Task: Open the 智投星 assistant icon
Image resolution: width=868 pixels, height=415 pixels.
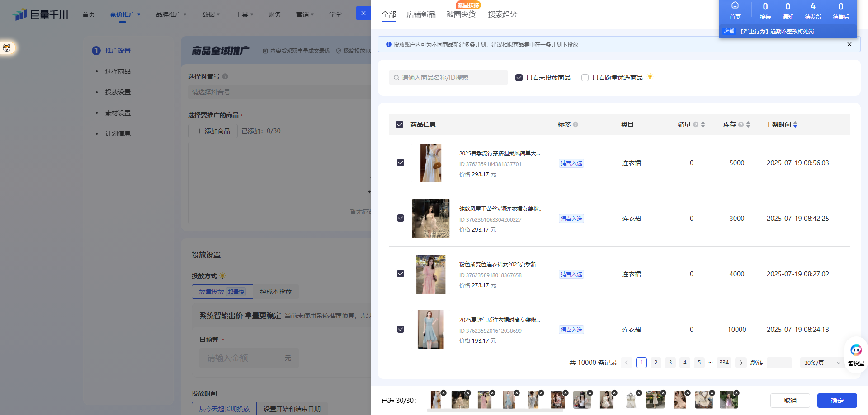Action: coord(856,350)
